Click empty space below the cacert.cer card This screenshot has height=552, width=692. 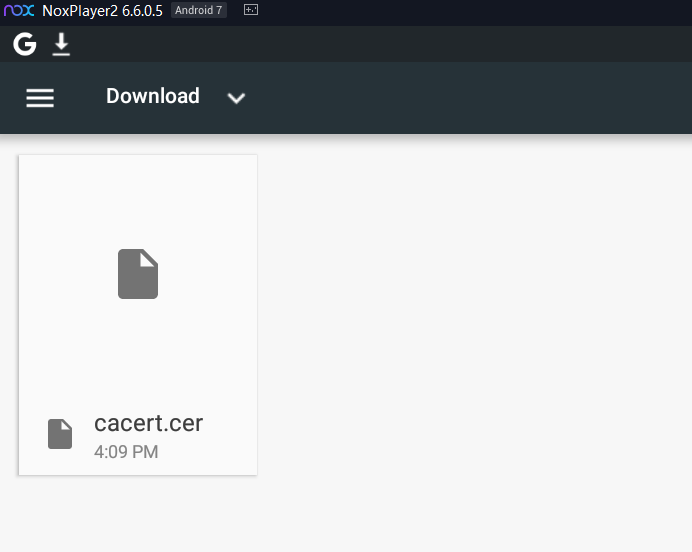click(x=138, y=515)
